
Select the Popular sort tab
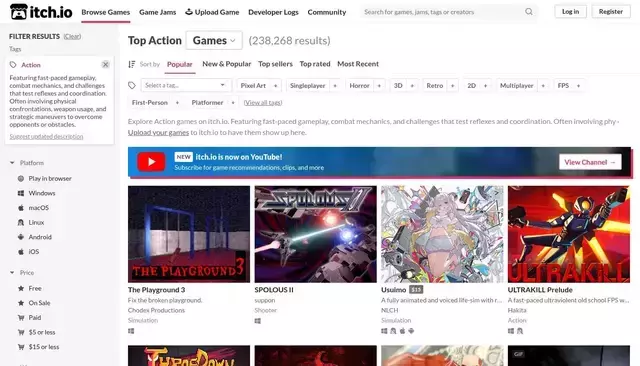(180, 64)
